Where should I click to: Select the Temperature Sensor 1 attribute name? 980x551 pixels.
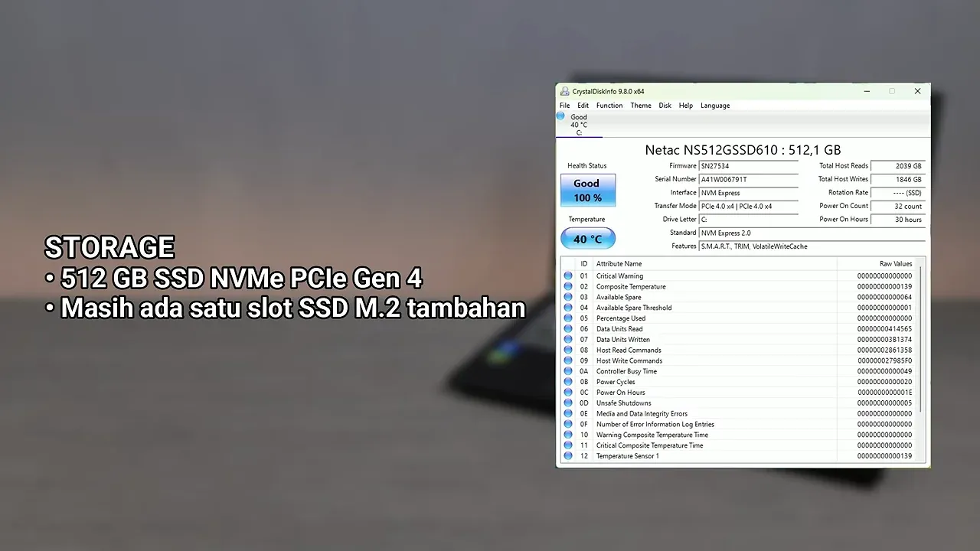pyautogui.click(x=628, y=456)
